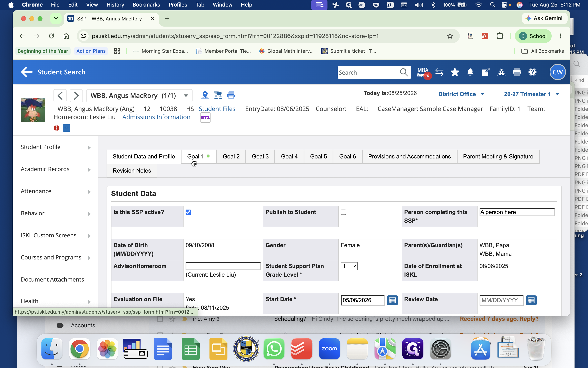Screen dimensions: 588x368
Task: Open the Action Plans bookmark
Action: point(91,51)
